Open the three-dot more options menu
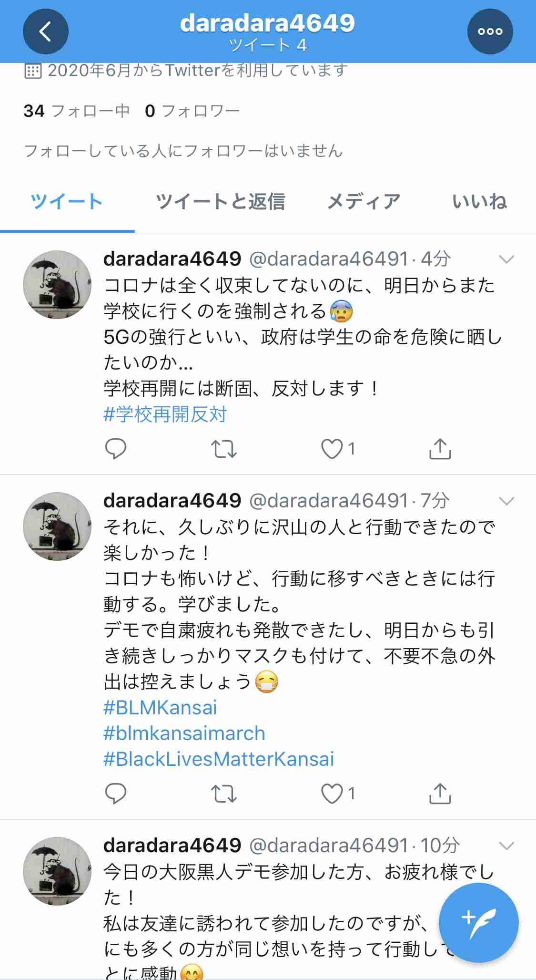Image resolution: width=536 pixels, height=980 pixels. pos(490,31)
